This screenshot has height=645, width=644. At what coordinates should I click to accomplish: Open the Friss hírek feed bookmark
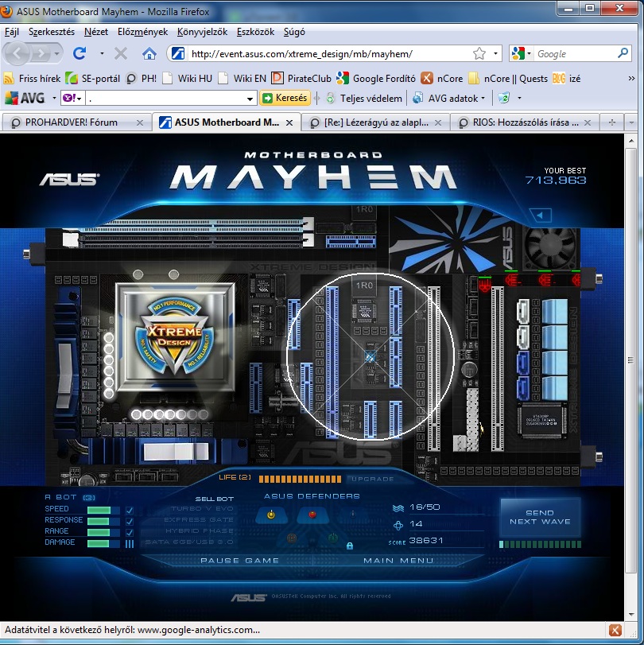pyautogui.click(x=32, y=78)
